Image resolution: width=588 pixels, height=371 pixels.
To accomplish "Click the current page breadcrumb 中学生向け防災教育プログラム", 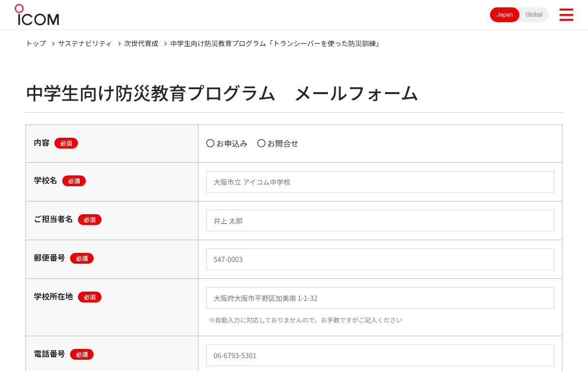I will click(275, 44).
